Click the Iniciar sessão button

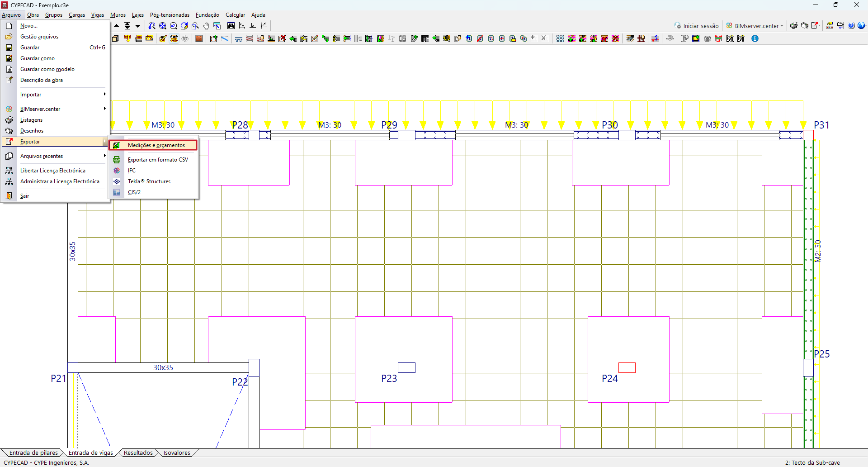click(696, 26)
